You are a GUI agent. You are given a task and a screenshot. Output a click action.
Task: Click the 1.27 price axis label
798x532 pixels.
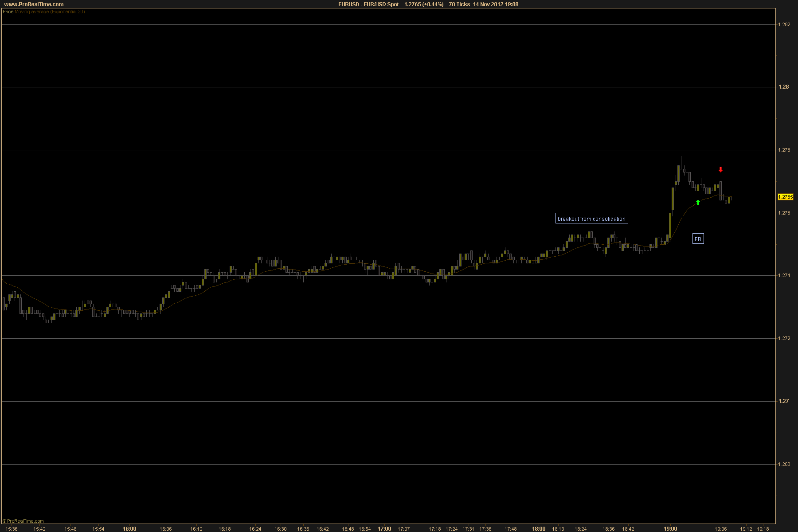[783, 401]
